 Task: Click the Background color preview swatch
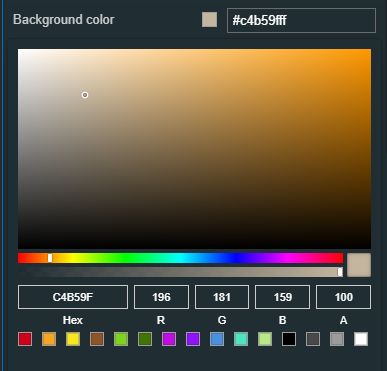(x=209, y=20)
